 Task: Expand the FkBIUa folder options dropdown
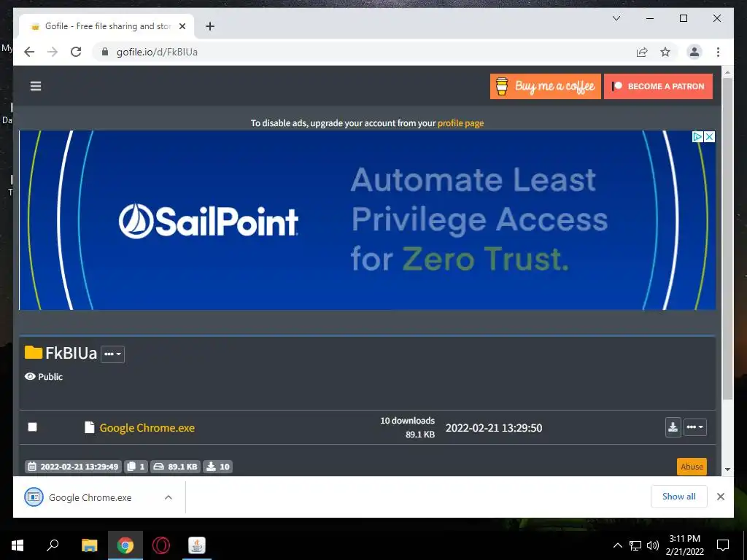[x=113, y=354]
